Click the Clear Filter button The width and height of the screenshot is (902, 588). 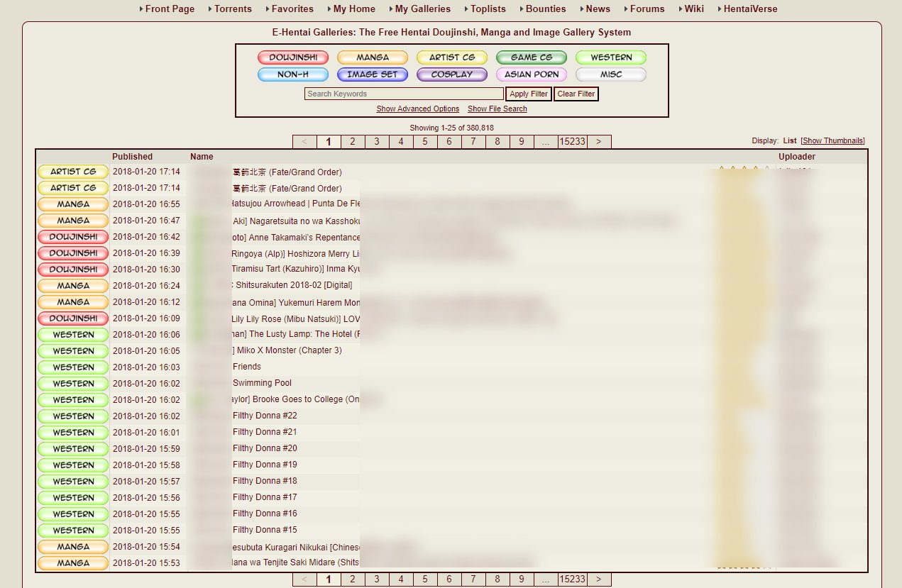576,94
